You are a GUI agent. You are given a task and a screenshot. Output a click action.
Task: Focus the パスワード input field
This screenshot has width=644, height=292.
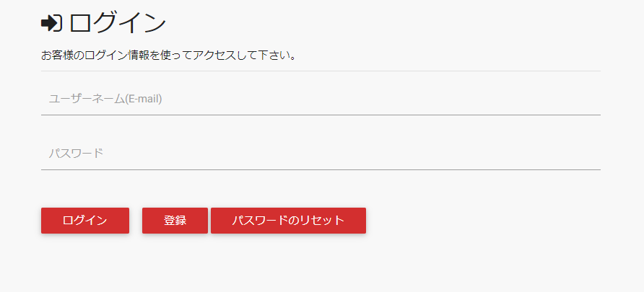(321, 154)
